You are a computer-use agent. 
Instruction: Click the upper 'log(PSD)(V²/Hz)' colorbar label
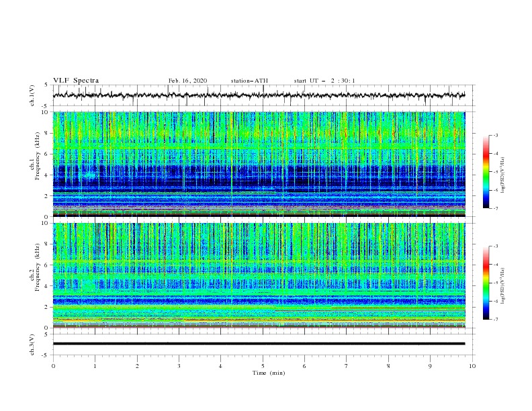point(503,175)
